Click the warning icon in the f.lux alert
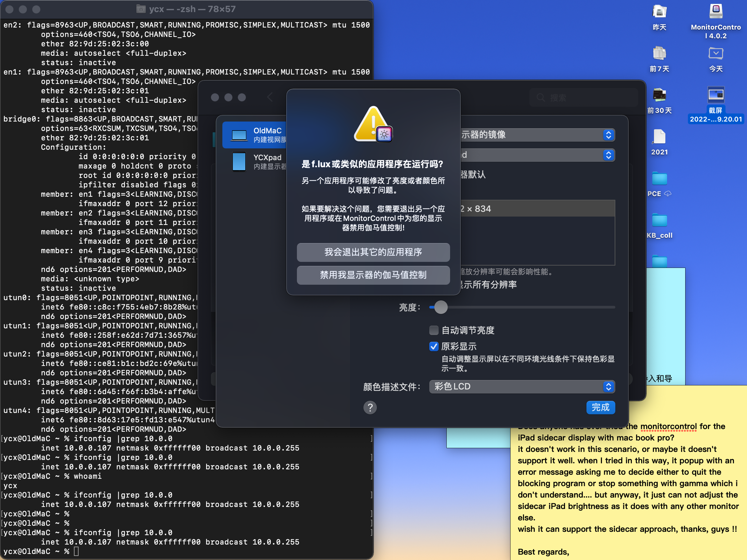The width and height of the screenshot is (747, 560). [x=373, y=124]
